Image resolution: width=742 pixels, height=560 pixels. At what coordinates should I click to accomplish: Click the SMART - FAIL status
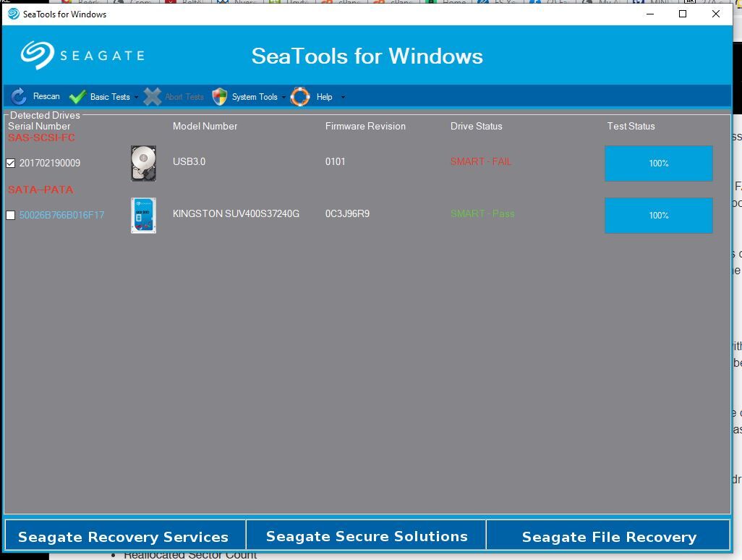pos(481,161)
